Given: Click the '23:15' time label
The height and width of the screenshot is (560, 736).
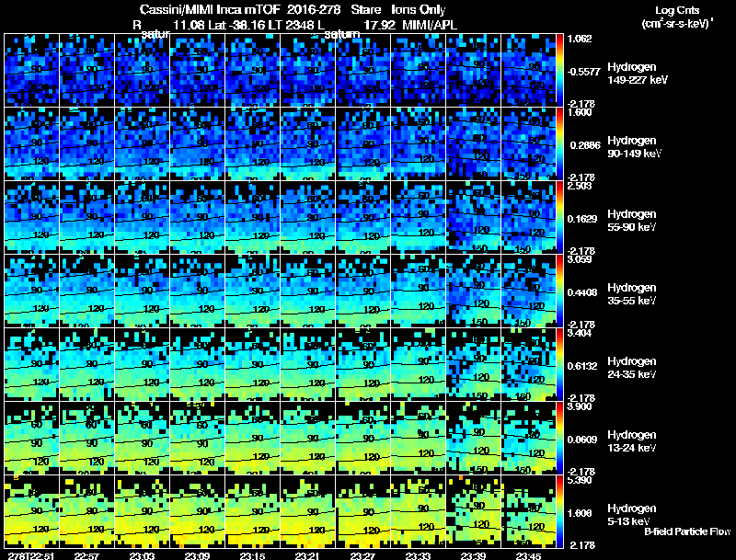Looking at the screenshot, I should 252,555.
